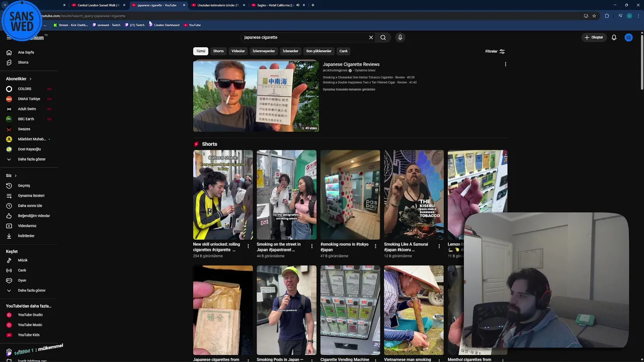644x362 pixels.
Task: Open Shorts in the left sidebar
Action: click(23, 62)
